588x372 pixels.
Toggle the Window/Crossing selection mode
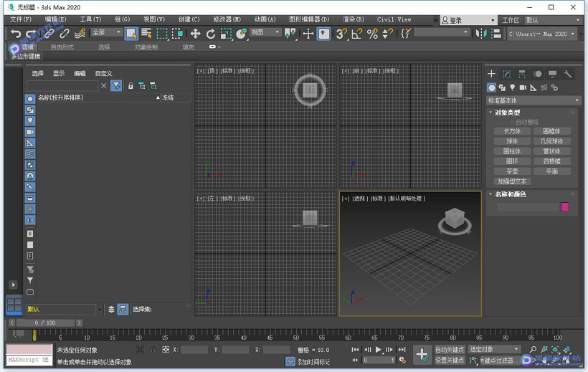tap(177, 34)
